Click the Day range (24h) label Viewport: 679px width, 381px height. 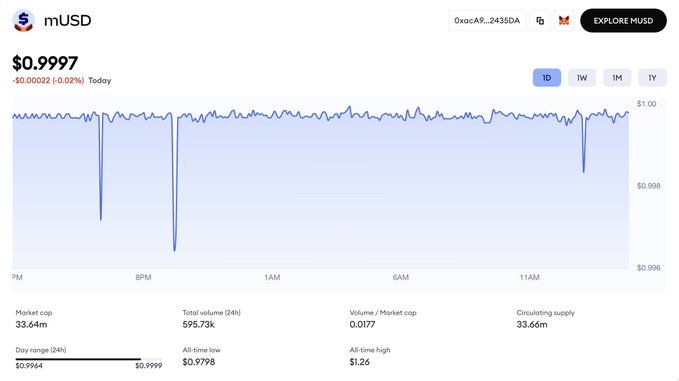point(41,350)
